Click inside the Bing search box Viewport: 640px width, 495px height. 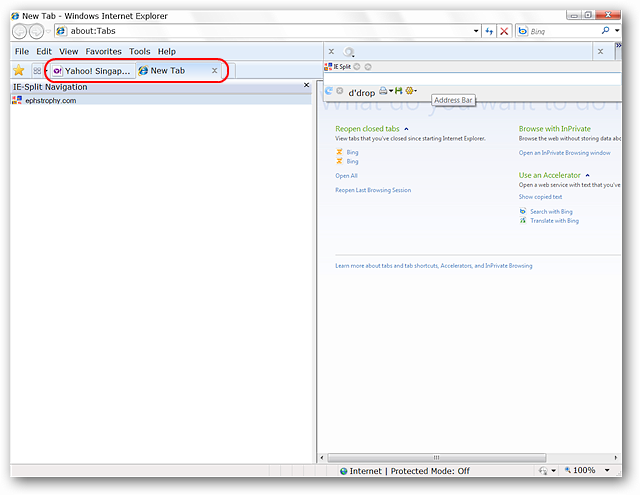coord(563,31)
